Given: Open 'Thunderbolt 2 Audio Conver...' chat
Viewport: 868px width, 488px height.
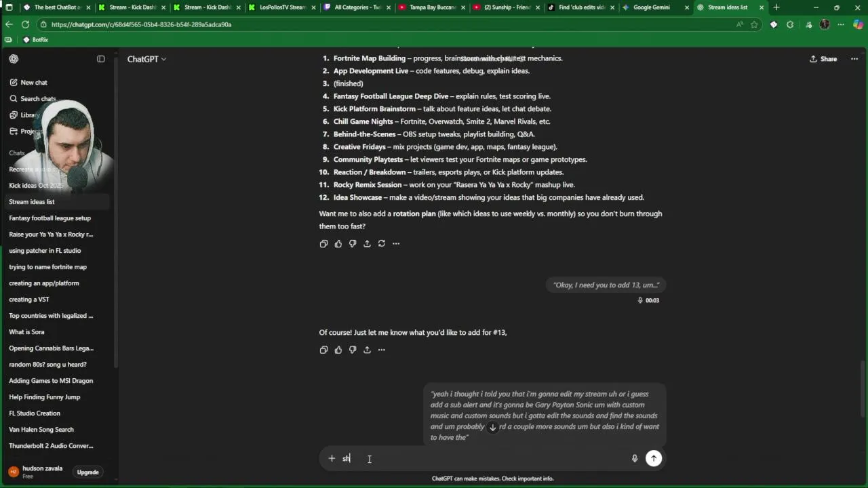Looking at the screenshot, I should click(x=51, y=446).
